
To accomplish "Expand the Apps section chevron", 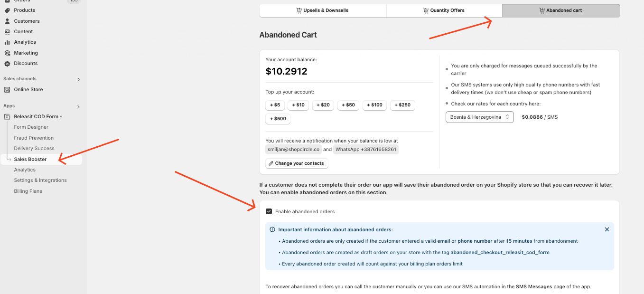I will [x=79, y=107].
